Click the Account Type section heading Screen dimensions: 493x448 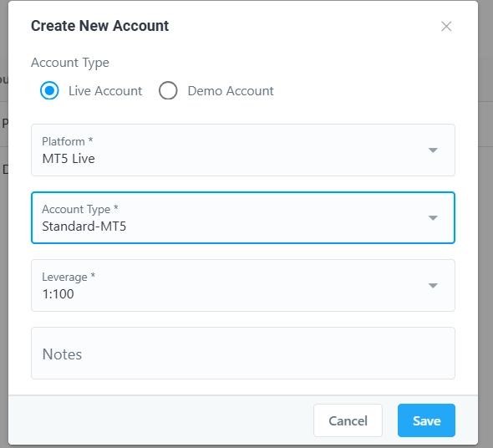(x=70, y=63)
